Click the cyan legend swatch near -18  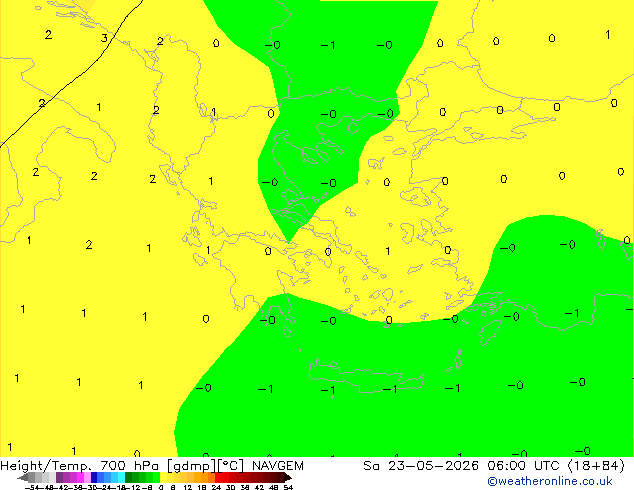121,478
